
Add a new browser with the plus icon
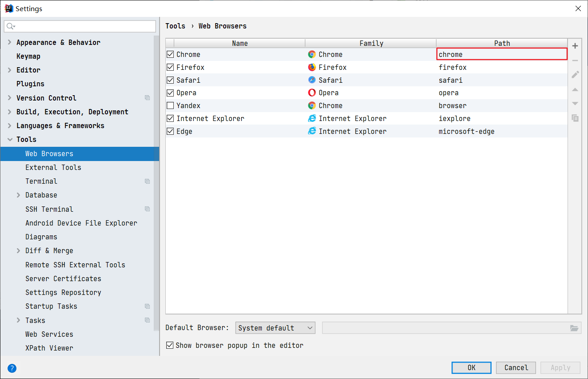[575, 45]
